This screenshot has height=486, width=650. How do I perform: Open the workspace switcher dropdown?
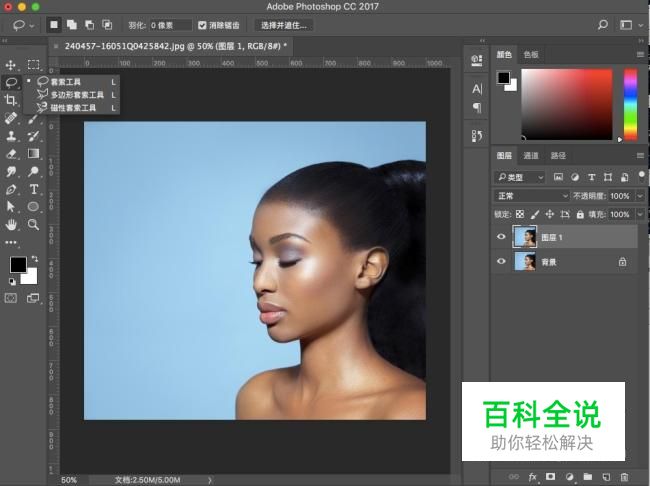[x=631, y=25]
